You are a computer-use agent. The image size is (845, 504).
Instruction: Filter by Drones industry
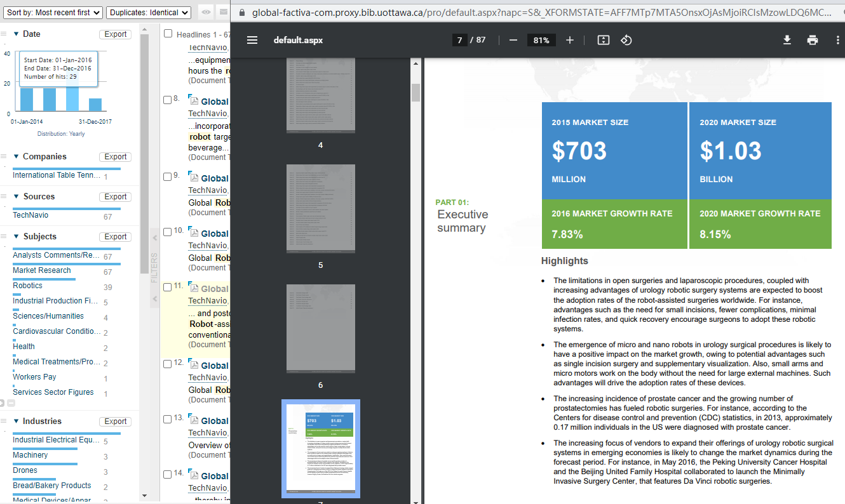tap(25, 470)
